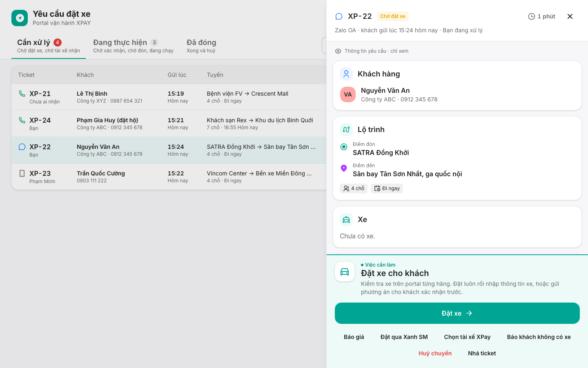Screen dimensions: 588x368
Task: Click the 15:22 sent time on XP-23 row
Action: 176,173
